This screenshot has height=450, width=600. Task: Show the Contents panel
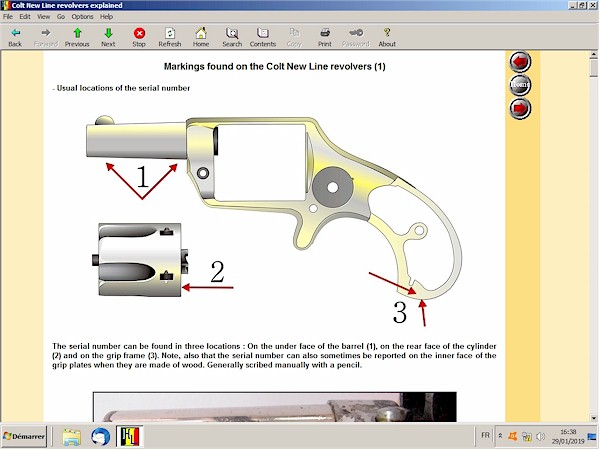[263, 37]
